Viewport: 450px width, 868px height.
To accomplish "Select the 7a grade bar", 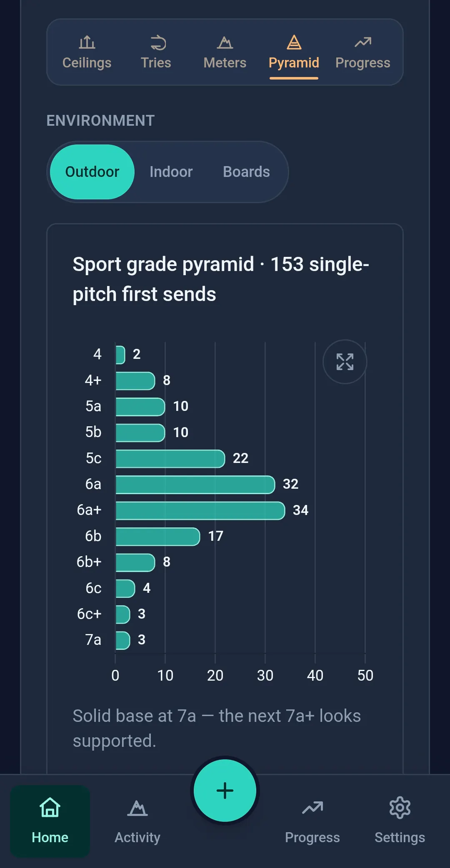I will tap(122, 640).
